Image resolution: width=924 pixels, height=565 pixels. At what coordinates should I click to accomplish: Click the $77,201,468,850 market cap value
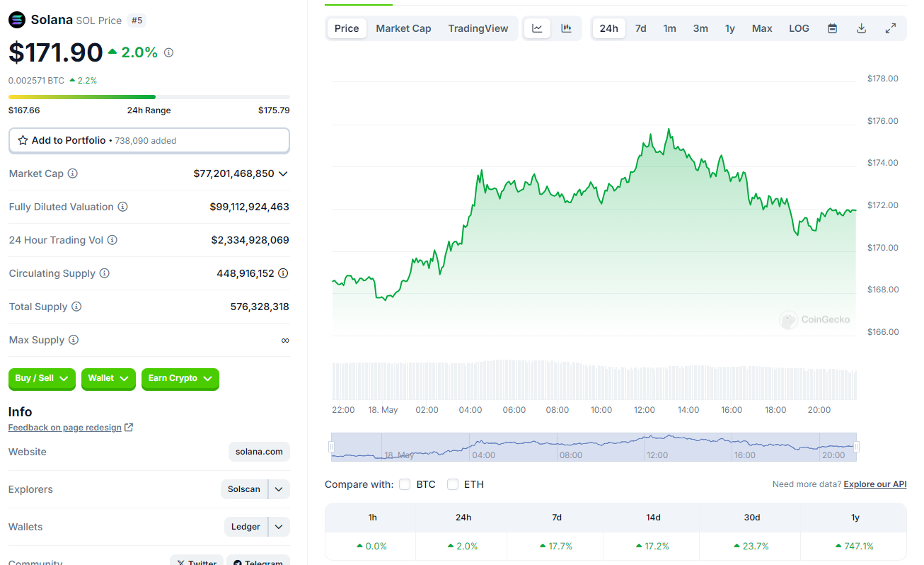[233, 173]
